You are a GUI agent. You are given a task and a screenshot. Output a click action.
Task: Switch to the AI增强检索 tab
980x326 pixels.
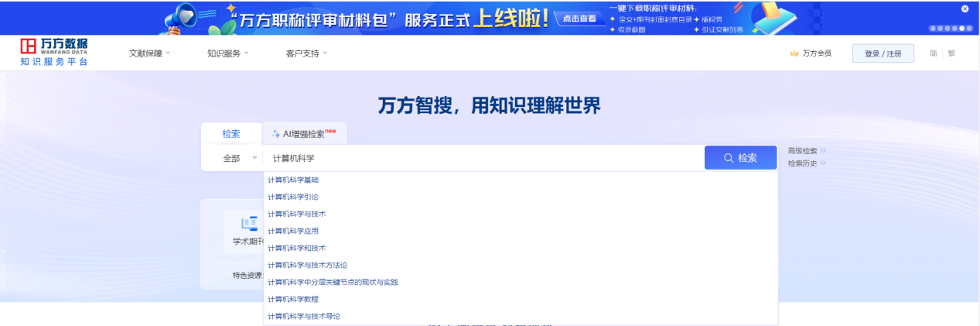[x=305, y=133]
